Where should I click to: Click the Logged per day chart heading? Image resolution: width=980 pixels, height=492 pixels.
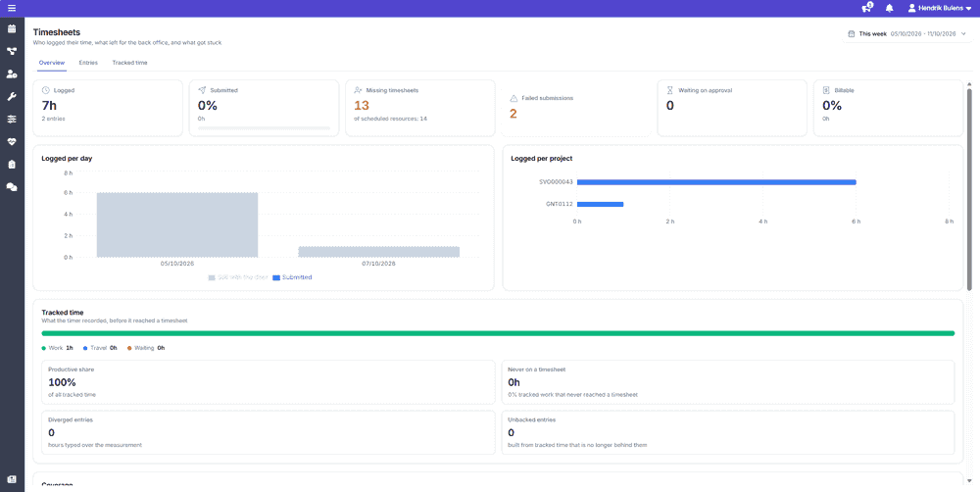67,158
